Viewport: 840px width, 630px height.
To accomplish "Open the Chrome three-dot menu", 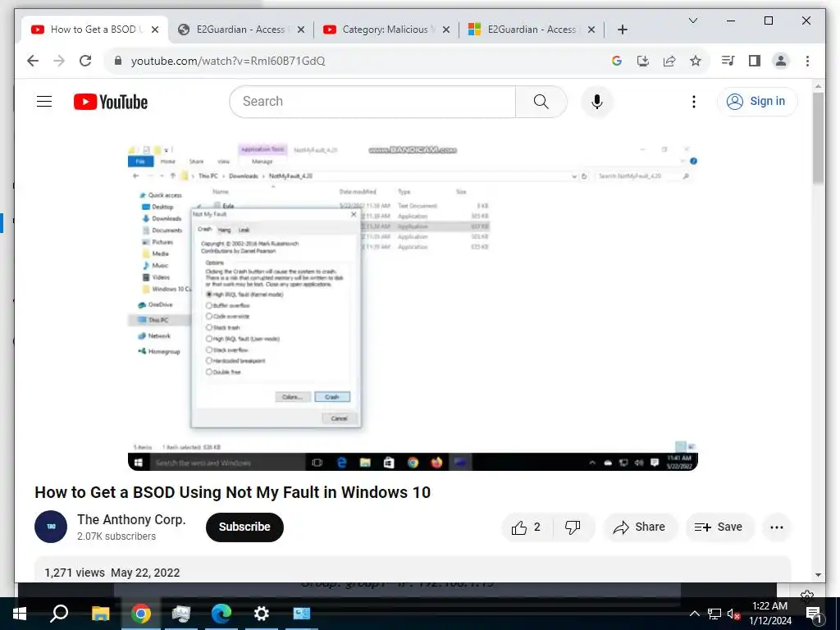I will [x=807, y=61].
